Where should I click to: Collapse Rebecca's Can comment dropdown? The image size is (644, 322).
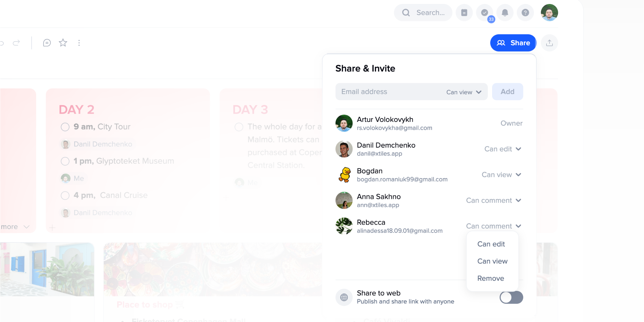click(x=494, y=226)
